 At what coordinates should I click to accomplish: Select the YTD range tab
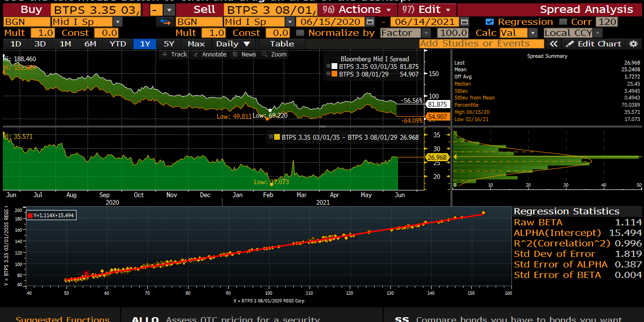tap(118, 44)
